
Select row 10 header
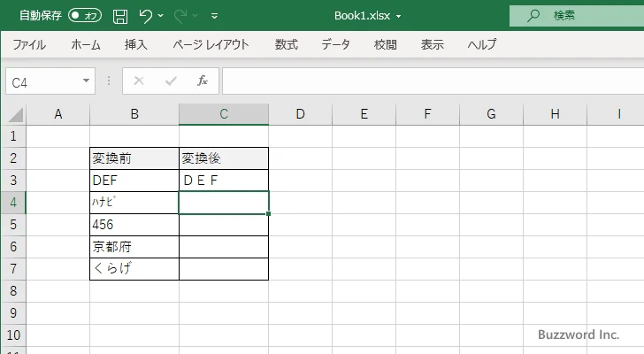[x=13, y=335]
